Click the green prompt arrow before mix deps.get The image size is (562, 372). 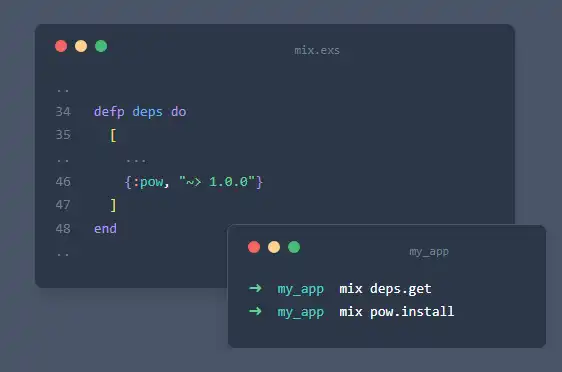(x=255, y=288)
